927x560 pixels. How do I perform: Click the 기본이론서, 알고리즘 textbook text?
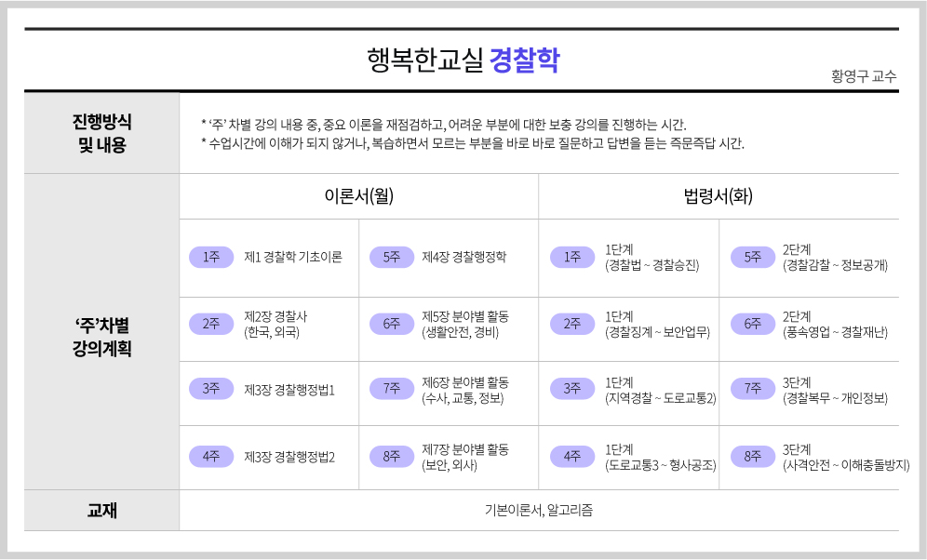[539, 510]
